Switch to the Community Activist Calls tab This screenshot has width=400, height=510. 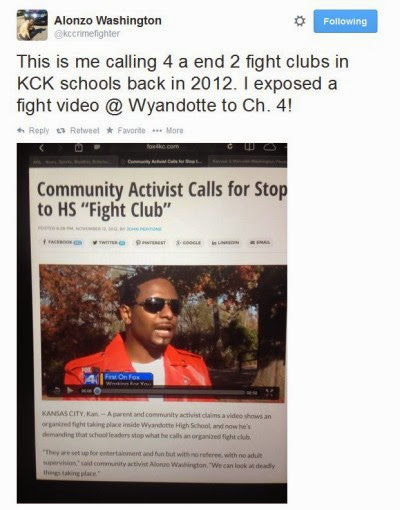[x=163, y=162]
